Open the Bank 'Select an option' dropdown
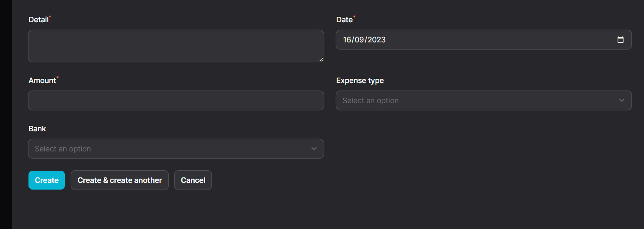This screenshot has height=229, width=644. [x=176, y=149]
